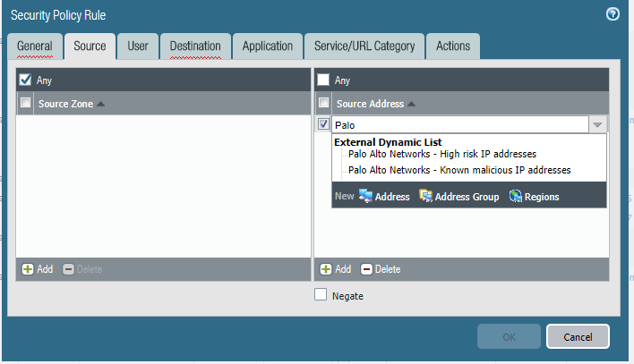Click the source address text field

pyautogui.click(x=457, y=125)
